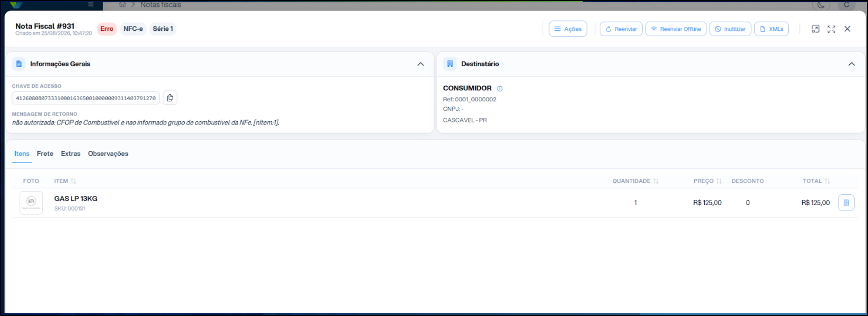The height and width of the screenshot is (316, 868).
Task: Go to the home breadcrumb icon
Action: tap(123, 5)
